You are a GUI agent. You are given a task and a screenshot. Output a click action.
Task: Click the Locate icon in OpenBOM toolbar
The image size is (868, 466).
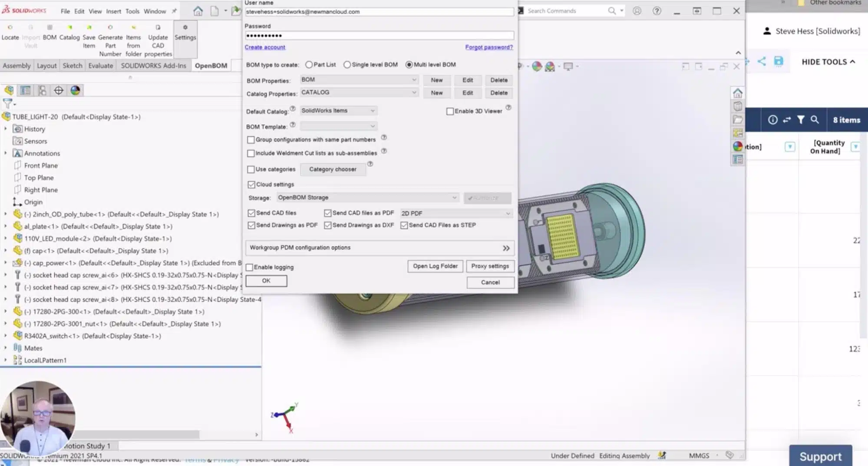(10, 33)
